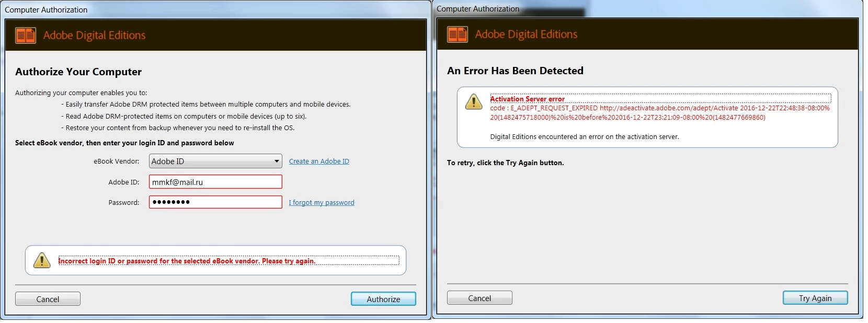Viewport: 868px width, 323px height.
Task: Click the Adobe ID field label
Action: [x=124, y=182]
